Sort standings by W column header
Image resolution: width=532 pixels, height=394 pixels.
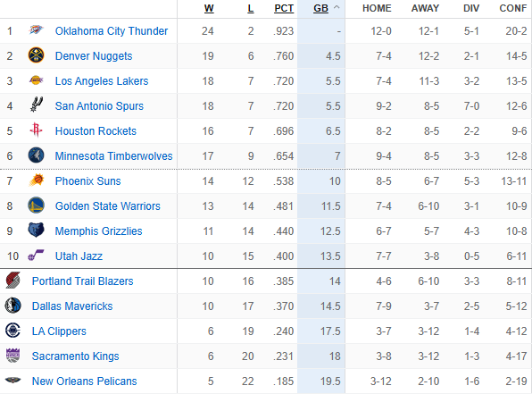click(x=209, y=8)
